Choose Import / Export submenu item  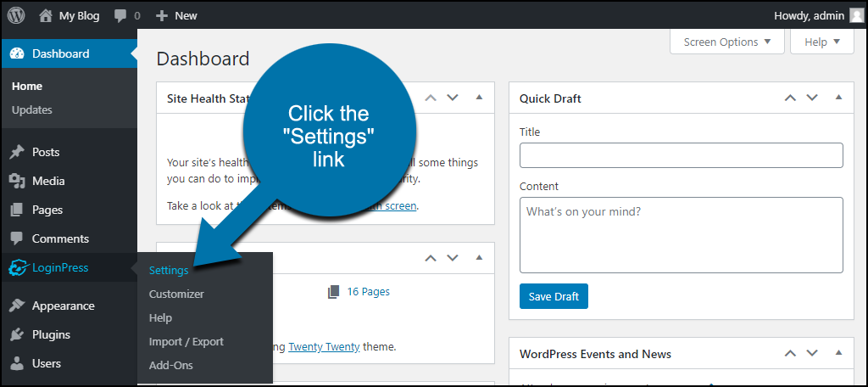pos(186,341)
